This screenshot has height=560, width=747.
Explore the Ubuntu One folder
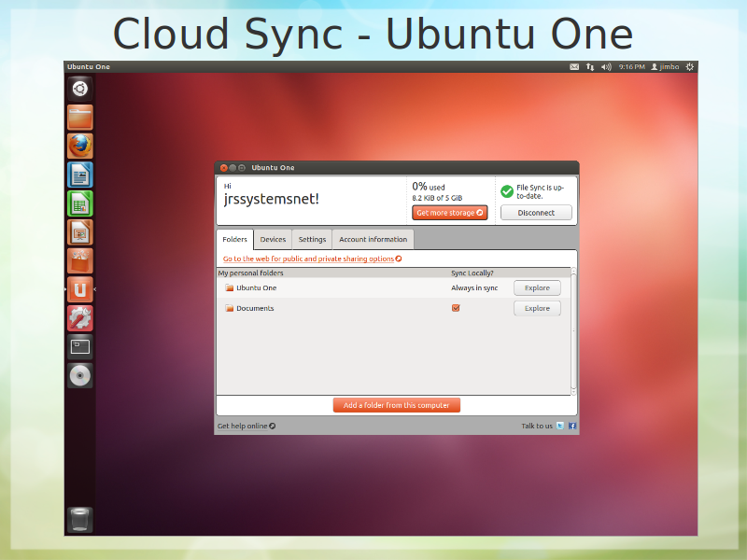pyautogui.click(x=537, y=288)
